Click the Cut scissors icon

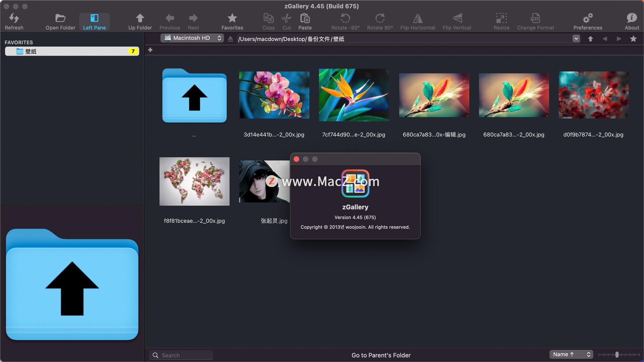(286, 21)
